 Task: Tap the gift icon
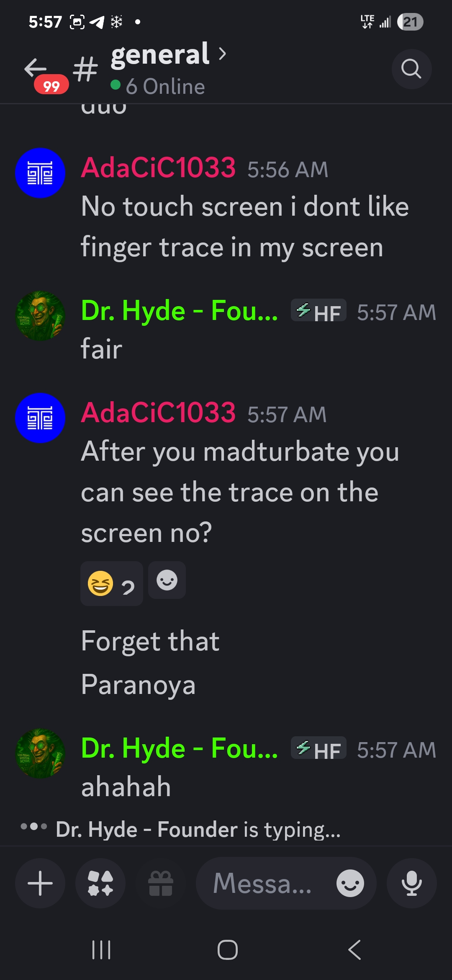161,883
